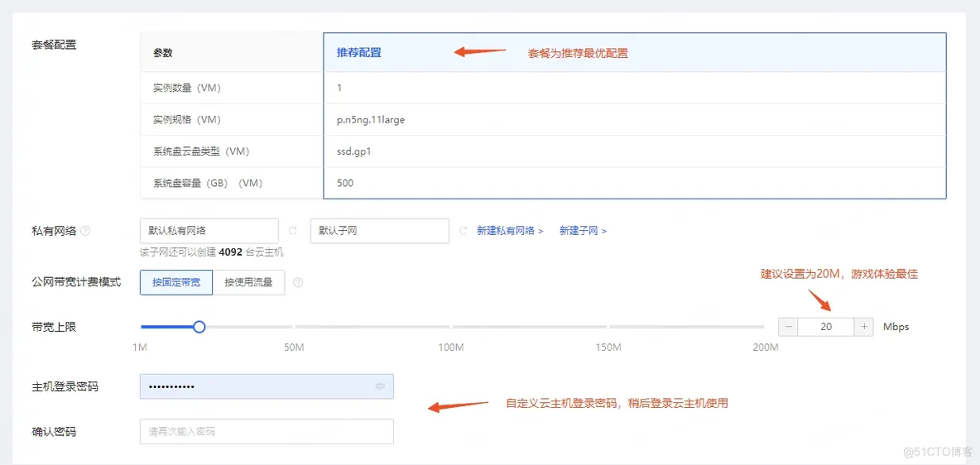Screen dimensions: 980x465
Task: Click the p.n5ng.11large spec value
Action: pyautogui.click(x=371, y=119)
